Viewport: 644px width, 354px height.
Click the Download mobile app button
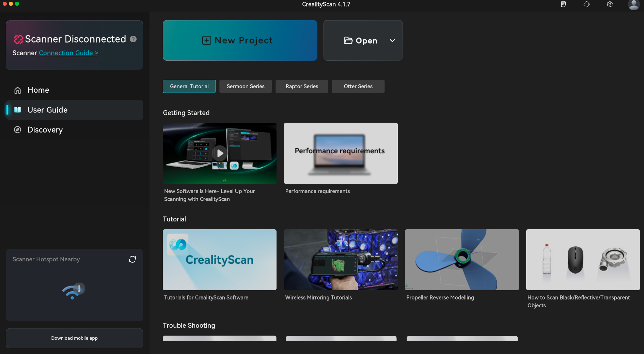pos(74,338)
